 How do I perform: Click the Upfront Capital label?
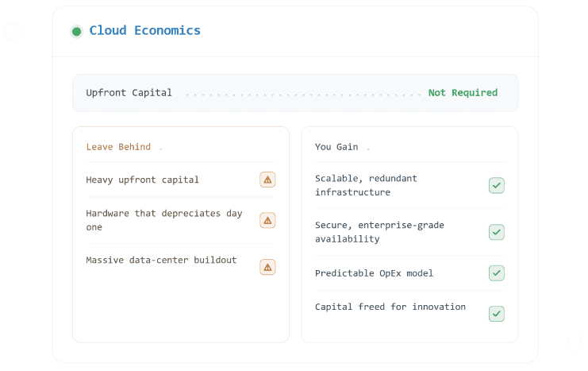click(x=129, y=93)
